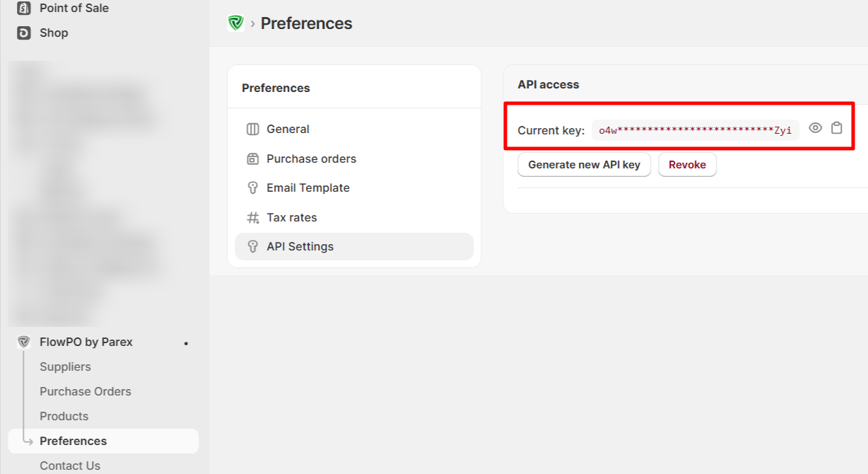Click the dot next to FlowPO by Parex
The height and width of the screenshot is (474, 868).
point(186,344)
